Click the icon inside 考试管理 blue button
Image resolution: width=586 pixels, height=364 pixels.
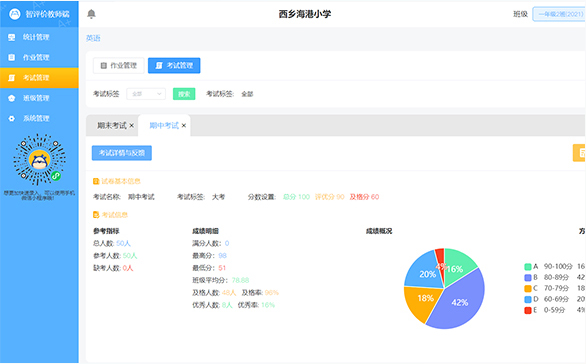pos(159,66)
